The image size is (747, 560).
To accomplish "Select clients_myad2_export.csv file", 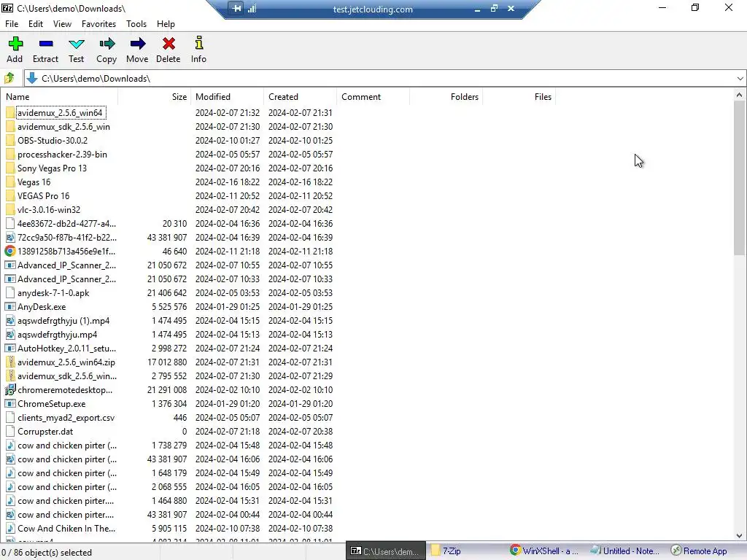I will coord(66,418).
